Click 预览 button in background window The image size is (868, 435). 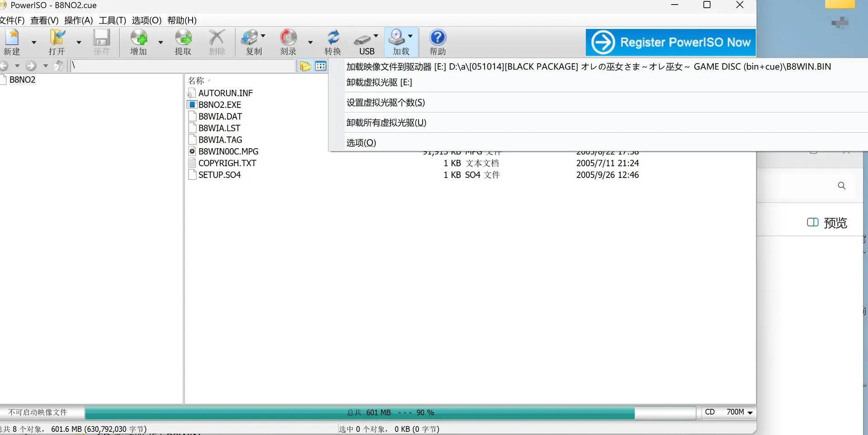[827, 223]
